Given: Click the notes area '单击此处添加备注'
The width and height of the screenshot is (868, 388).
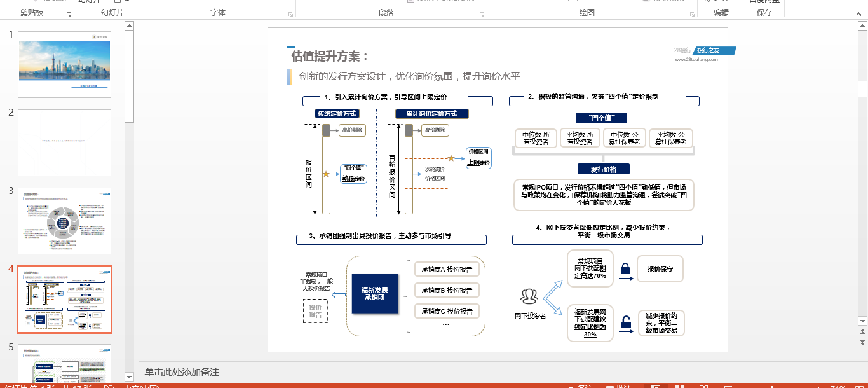Looking at the screenshot, I should [182, 372].
